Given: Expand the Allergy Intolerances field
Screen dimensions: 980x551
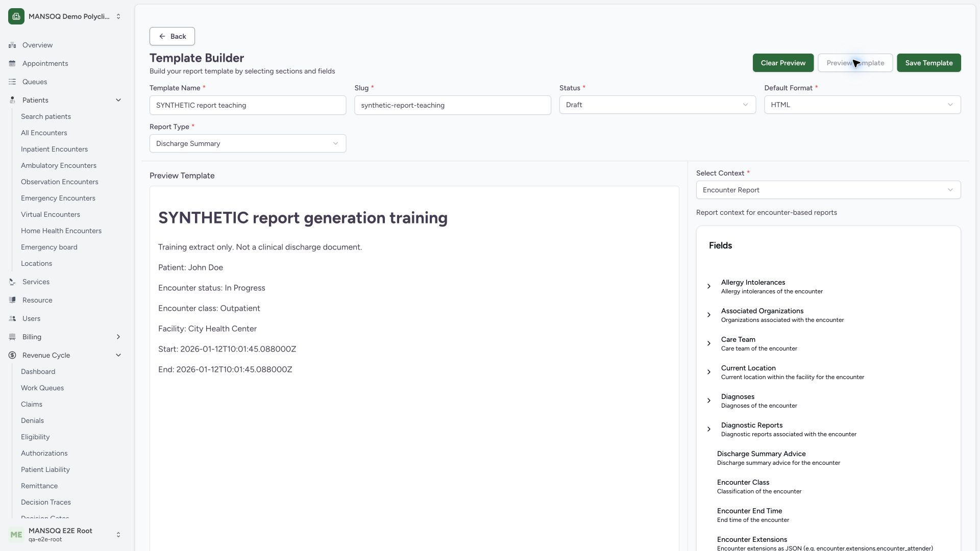Looking at the screenshot, I should (x=709, y=286).
